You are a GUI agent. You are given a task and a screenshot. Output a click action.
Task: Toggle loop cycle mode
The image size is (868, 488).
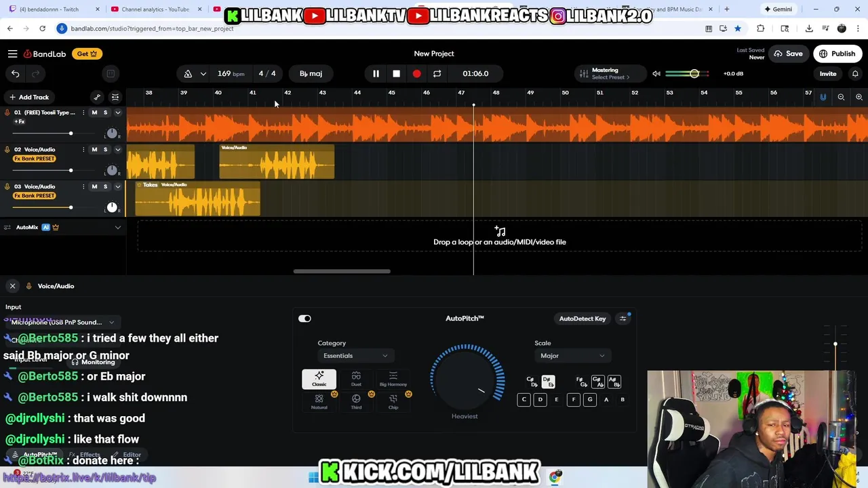click(x=437, y=73)
